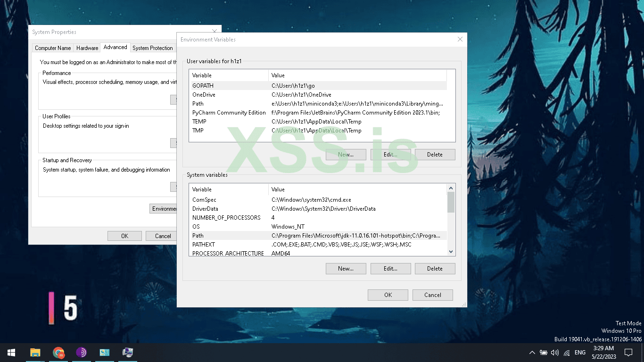The height and width of the screenshot is (362, 644).
Task: Click New under User variables
Action: [346, 155]
